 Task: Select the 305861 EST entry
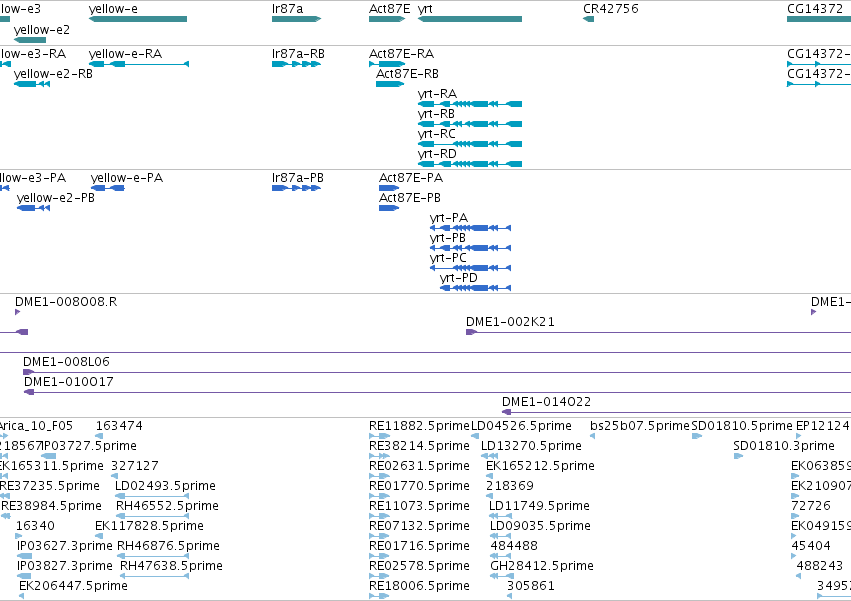(x=531, y=586)
